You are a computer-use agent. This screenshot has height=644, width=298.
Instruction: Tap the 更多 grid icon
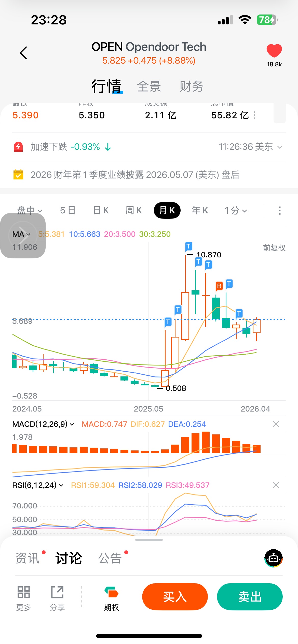pyautogui.click(x=24, y=593)
